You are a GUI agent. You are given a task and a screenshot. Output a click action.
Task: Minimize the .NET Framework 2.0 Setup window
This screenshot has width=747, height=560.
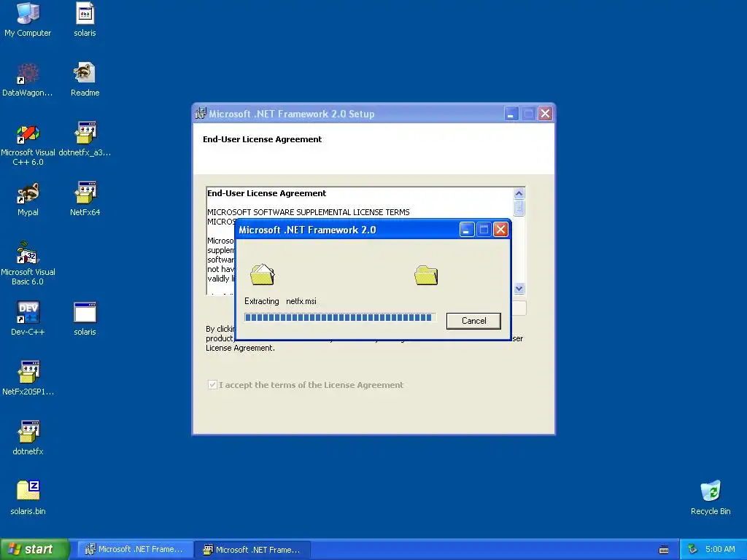[511, 114]
